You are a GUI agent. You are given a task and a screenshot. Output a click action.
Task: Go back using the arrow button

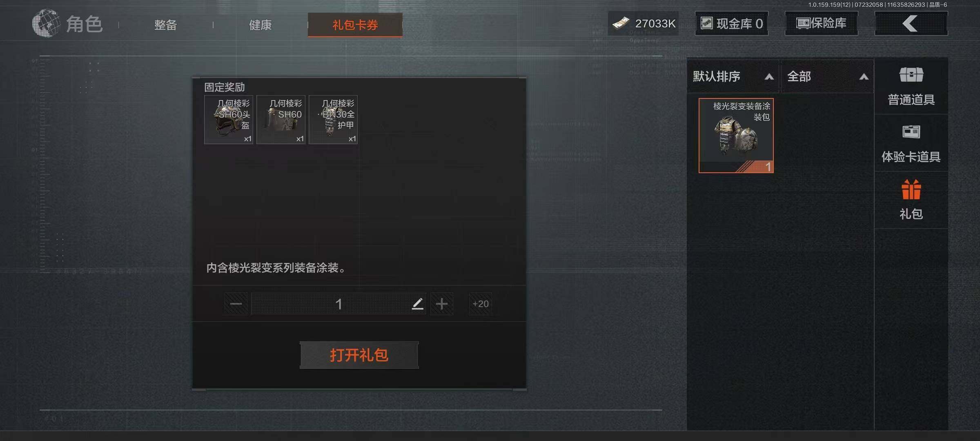pos(911,23)
